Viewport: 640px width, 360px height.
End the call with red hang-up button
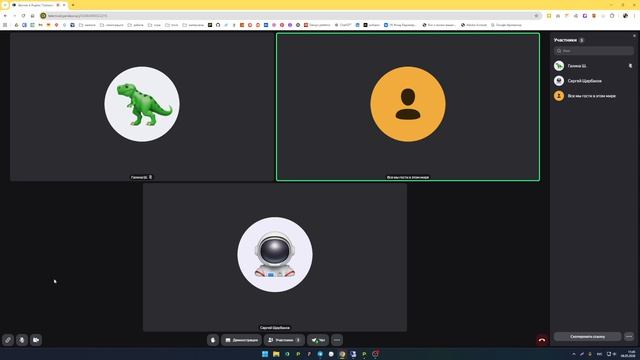(x=542, y=340)
